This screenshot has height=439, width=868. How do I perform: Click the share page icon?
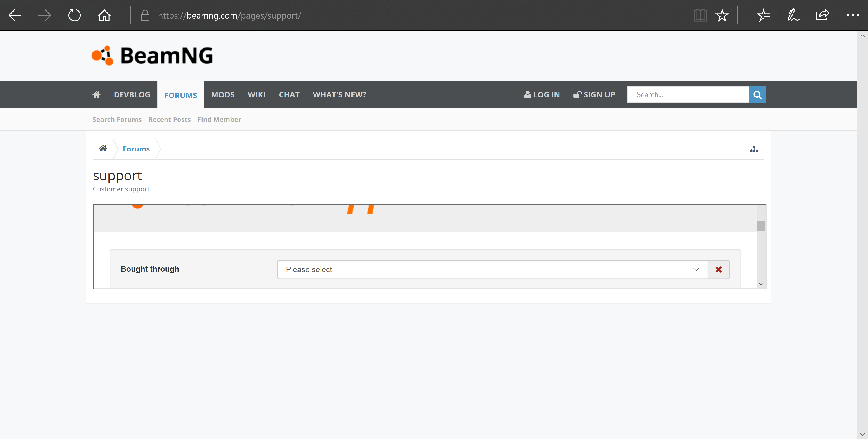(823, 16)
